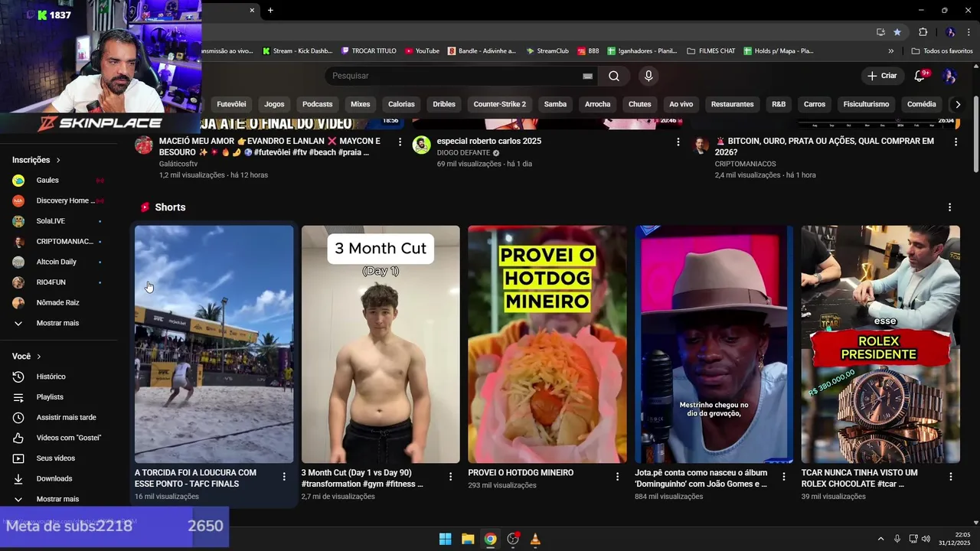Select the Ao vivo chip
The image size is (980, 551).
click(x=681, y=104)
